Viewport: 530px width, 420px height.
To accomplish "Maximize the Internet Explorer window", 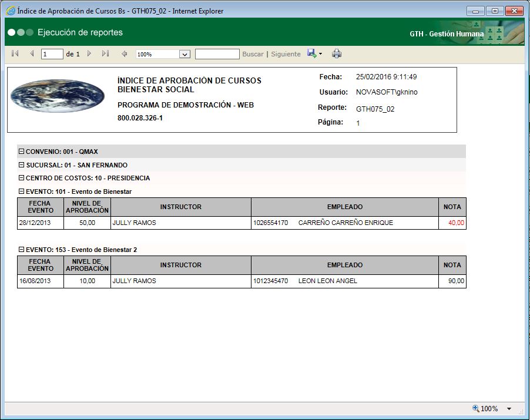I will 495,11.
